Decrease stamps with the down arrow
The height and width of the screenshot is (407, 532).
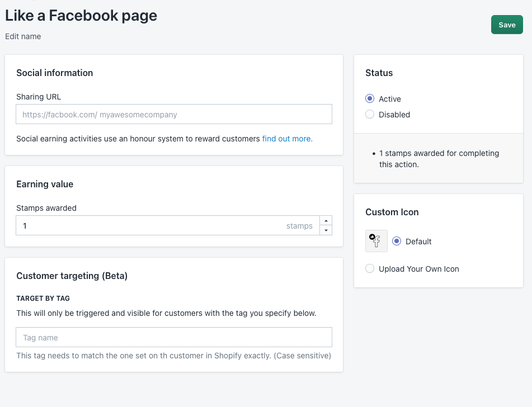click(326, 230)
